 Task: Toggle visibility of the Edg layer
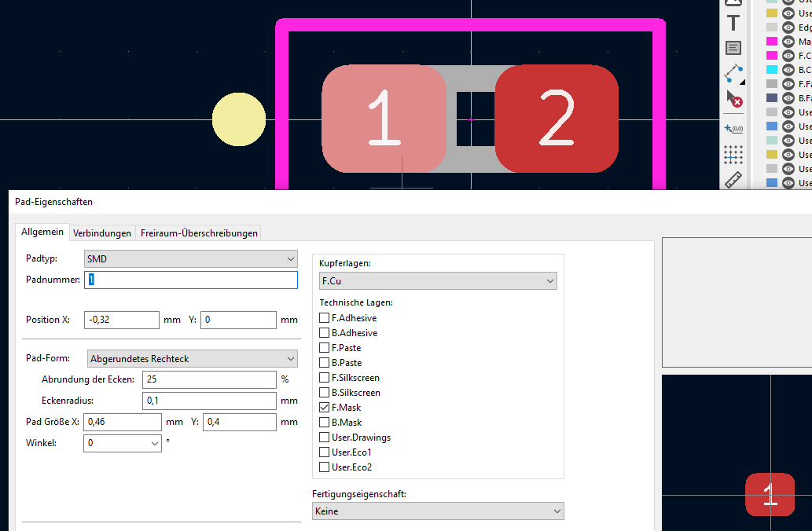click(788, 27)
